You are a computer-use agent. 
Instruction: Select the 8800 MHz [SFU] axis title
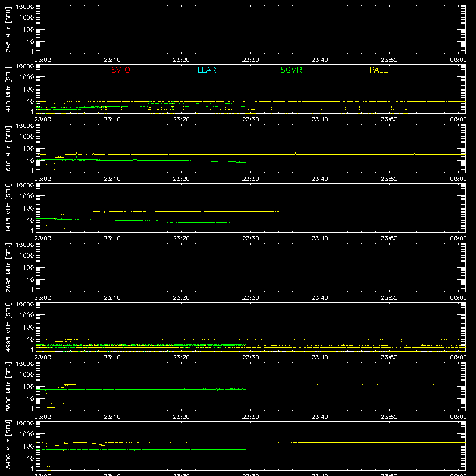pos(8,386)
